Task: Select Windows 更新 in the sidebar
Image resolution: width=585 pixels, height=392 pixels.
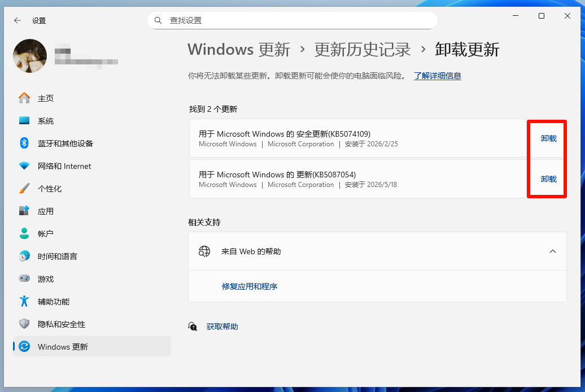Action: pos(92,346)
